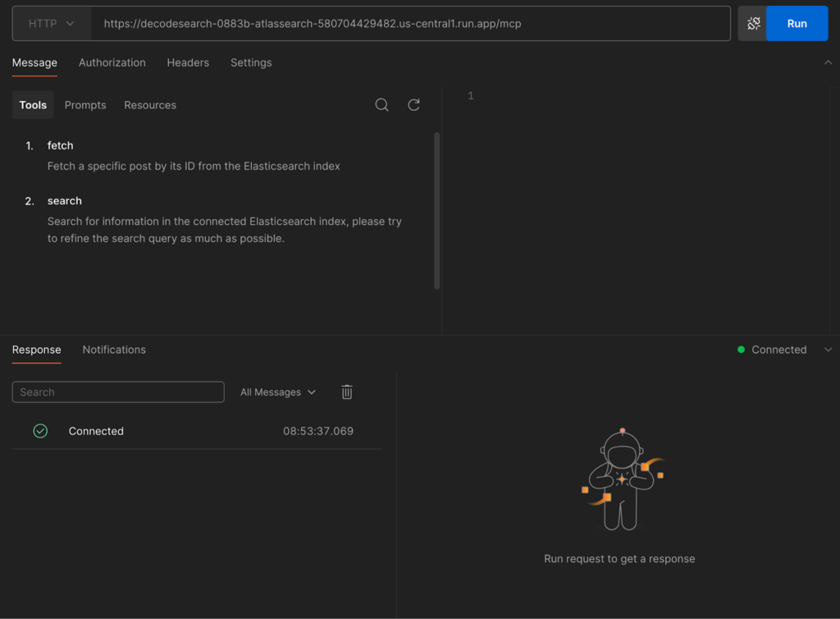Open the Notifications tab
This screenshot has width=840, height=619.
pyautogui.click(x=114, y=350)
